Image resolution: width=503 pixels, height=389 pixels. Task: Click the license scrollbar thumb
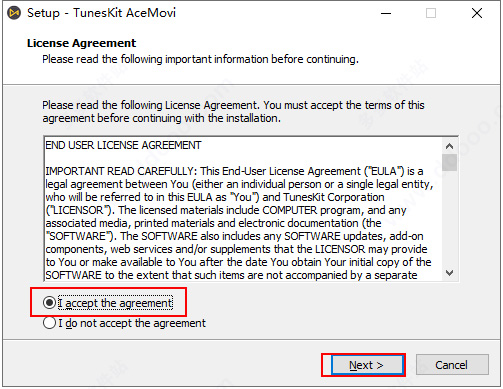(450, 162)
